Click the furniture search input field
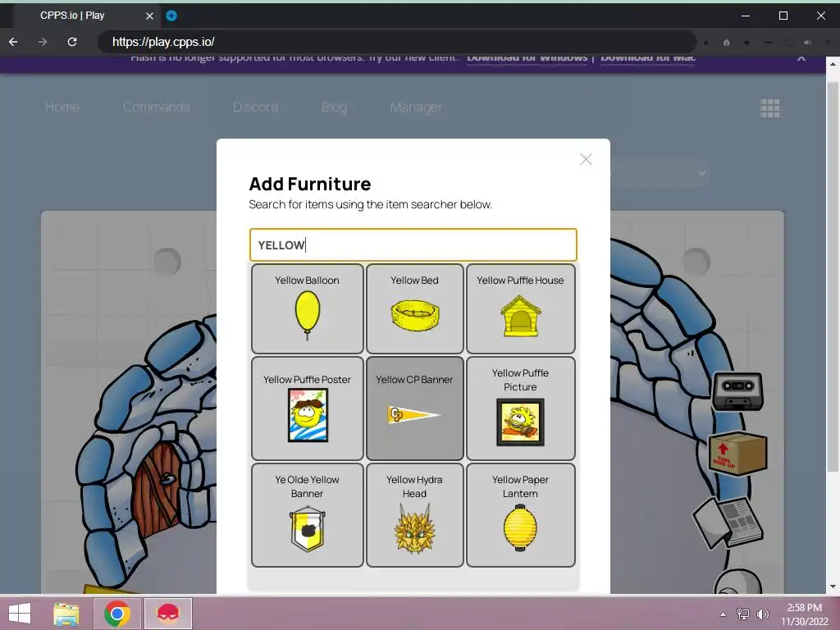Image resolution: width=840 pixels, height=630 pixels. [413, 244]
